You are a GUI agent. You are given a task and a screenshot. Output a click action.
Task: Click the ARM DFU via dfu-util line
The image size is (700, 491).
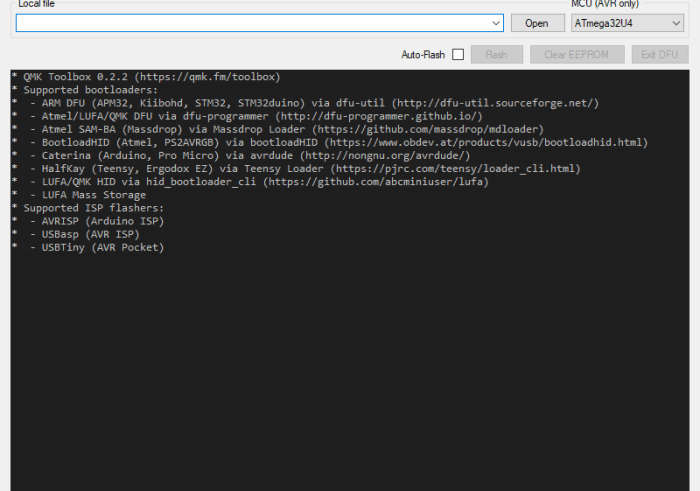point(305,103)
